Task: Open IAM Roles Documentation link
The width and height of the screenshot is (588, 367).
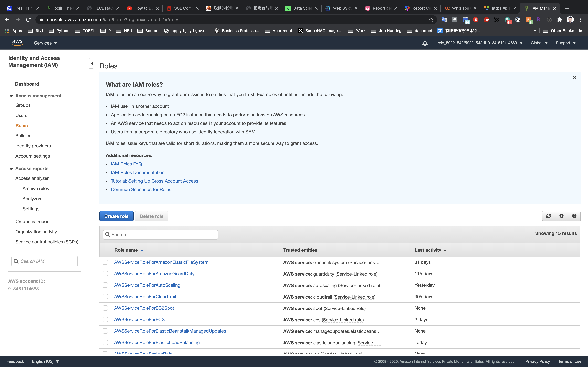Action: [x=137, y=172]
